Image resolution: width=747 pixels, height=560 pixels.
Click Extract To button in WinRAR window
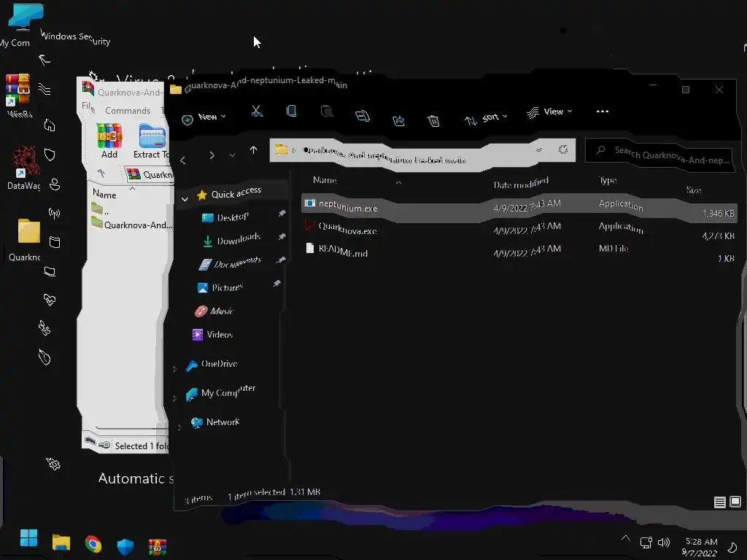click(151, 141)
